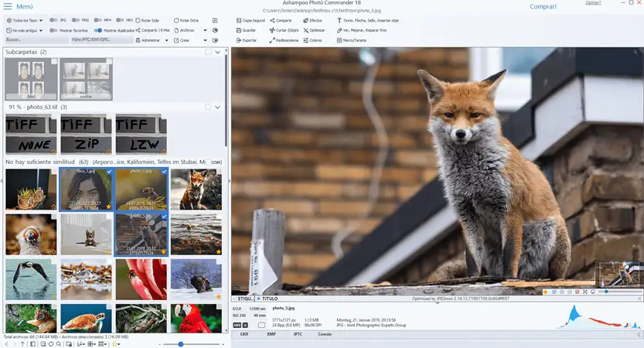644x348 pixels.
Task: Toggle the JPG filter switch
Action: click(53, 20)
